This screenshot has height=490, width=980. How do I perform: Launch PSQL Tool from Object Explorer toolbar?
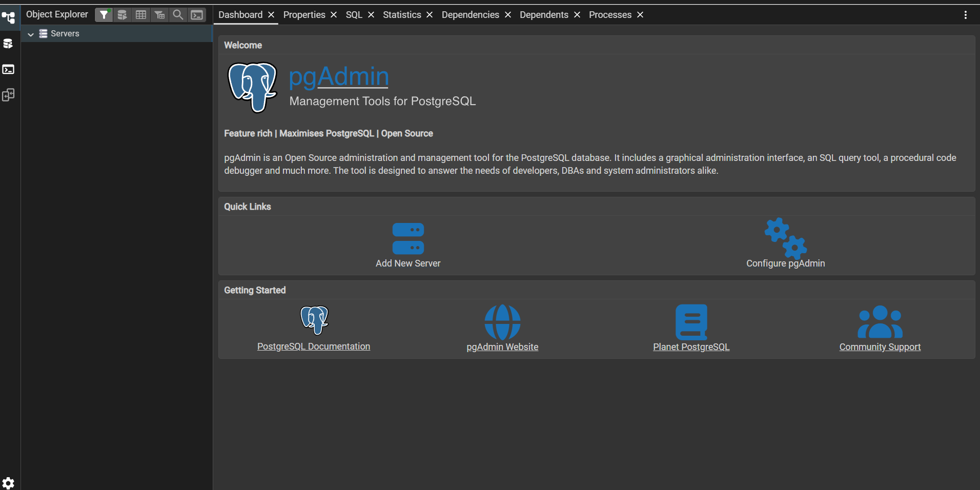(197, 15)
